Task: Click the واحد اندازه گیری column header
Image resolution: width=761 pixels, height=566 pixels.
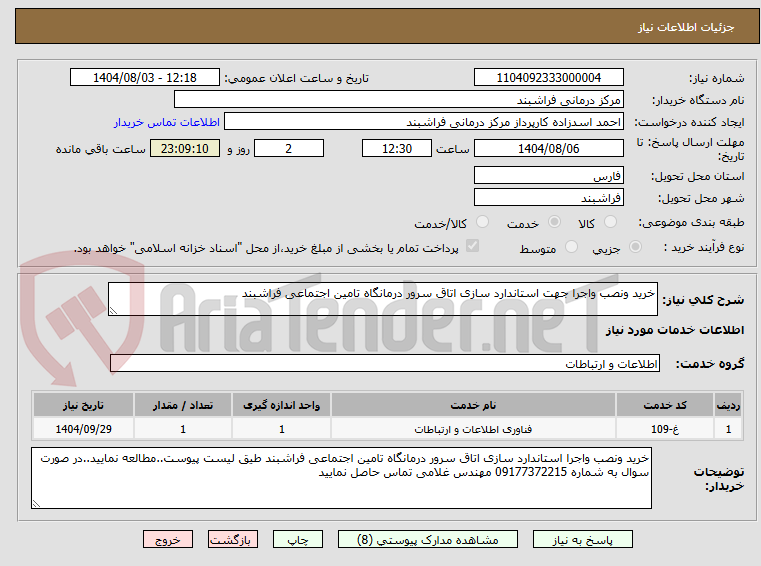Action: click(x=281, y=405)
